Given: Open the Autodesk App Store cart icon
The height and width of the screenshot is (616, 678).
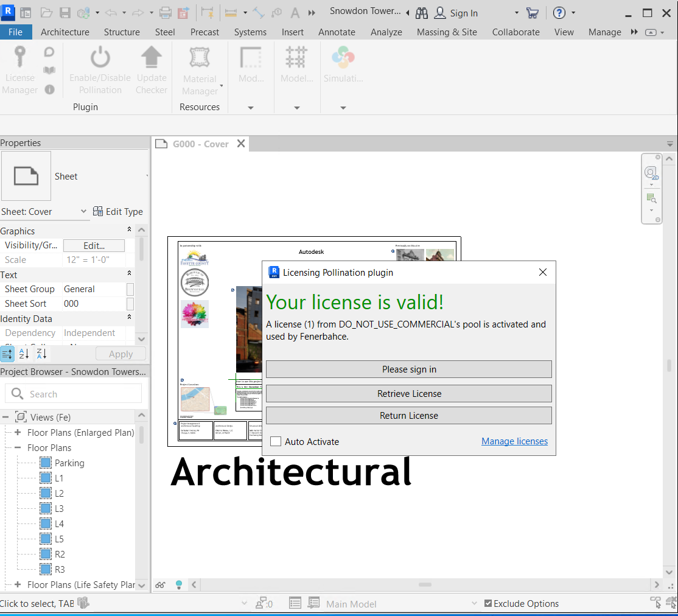Looking at the screenshot, I should (x=533, y=13).
